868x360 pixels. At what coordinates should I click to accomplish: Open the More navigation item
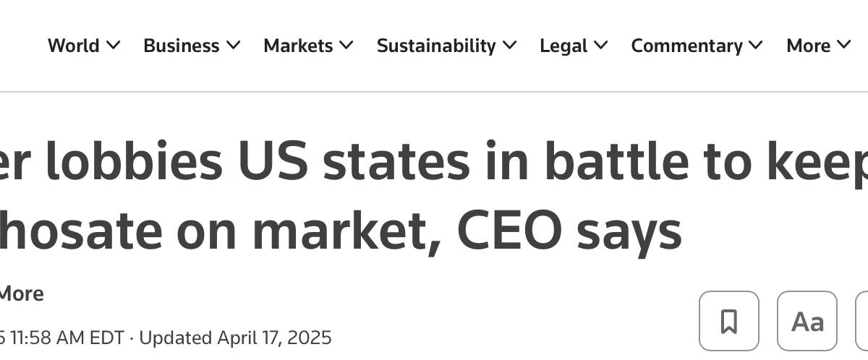[x=808, y=46]
